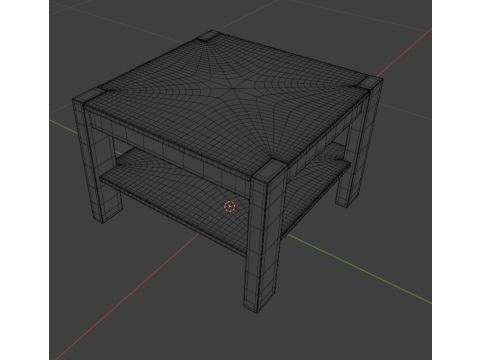
Task: Select the table's nearest front leg
Action: 265,237
